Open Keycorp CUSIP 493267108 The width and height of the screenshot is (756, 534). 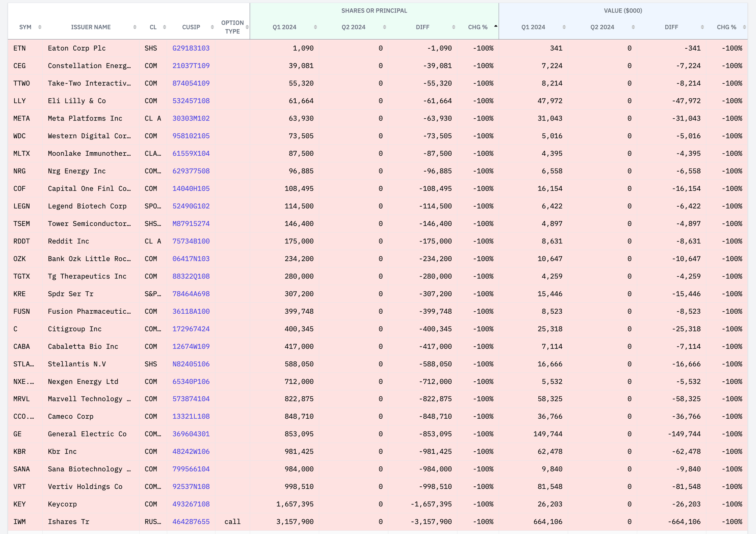coord(191,504)
